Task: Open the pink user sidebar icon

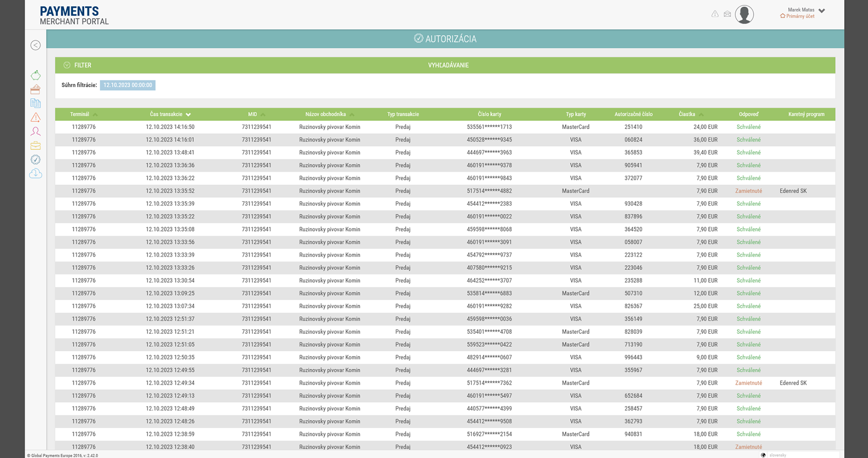Action: tap(36, 131)
